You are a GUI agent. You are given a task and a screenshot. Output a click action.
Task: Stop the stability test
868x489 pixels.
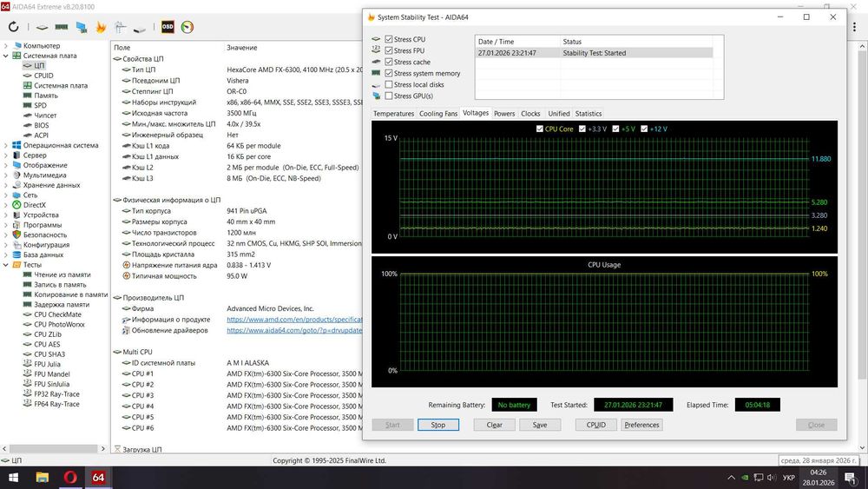point(437,425)
